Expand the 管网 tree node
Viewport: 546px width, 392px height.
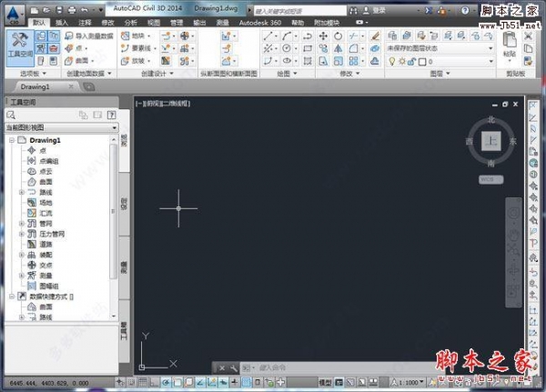coord(22,224)
